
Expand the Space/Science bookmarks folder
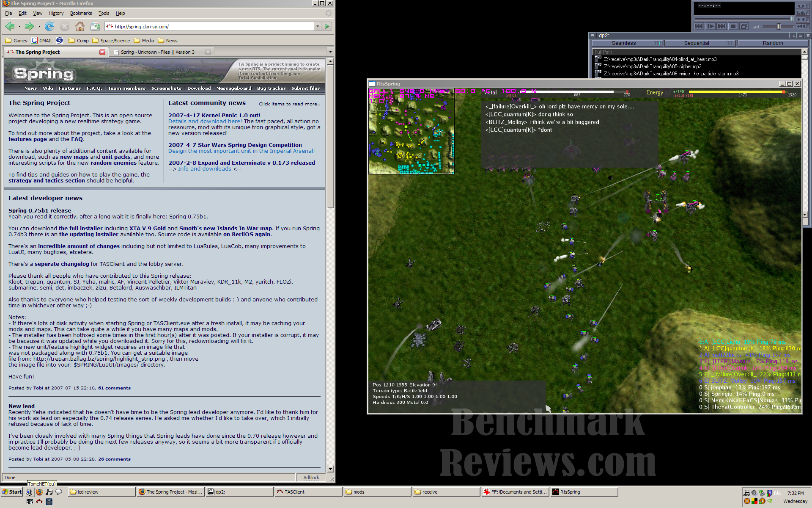click(111, 41)
